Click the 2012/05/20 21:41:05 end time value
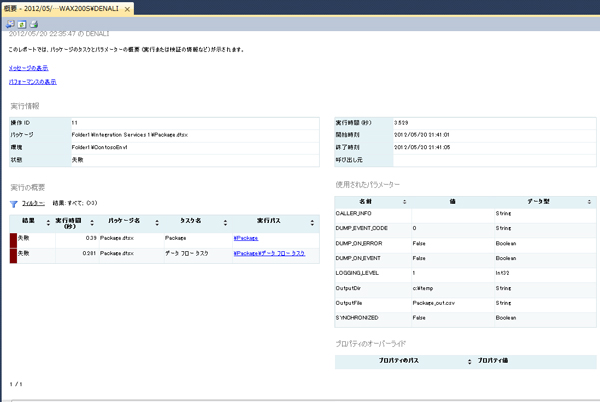Image resolution: width=600 pixels, height=402 pixels. [x=422, y=147]
